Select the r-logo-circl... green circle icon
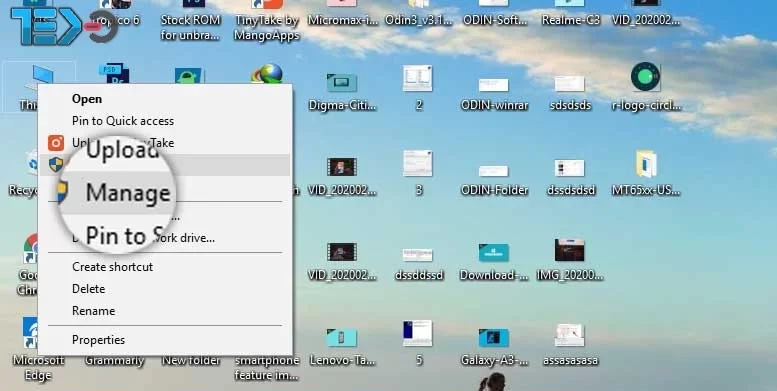Image resolution: width=777 pixels, height=391 pixels. point(646,77)
